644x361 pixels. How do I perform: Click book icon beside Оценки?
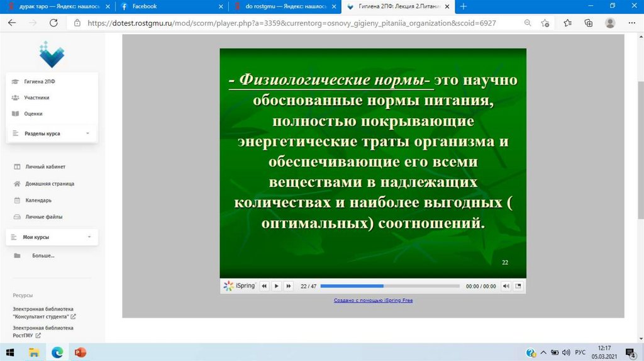tap(15, 113)
